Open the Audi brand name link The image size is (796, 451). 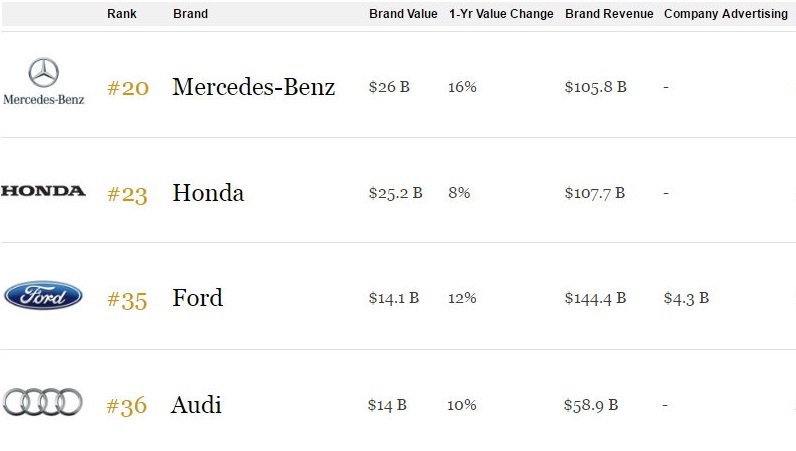[196, 405]
